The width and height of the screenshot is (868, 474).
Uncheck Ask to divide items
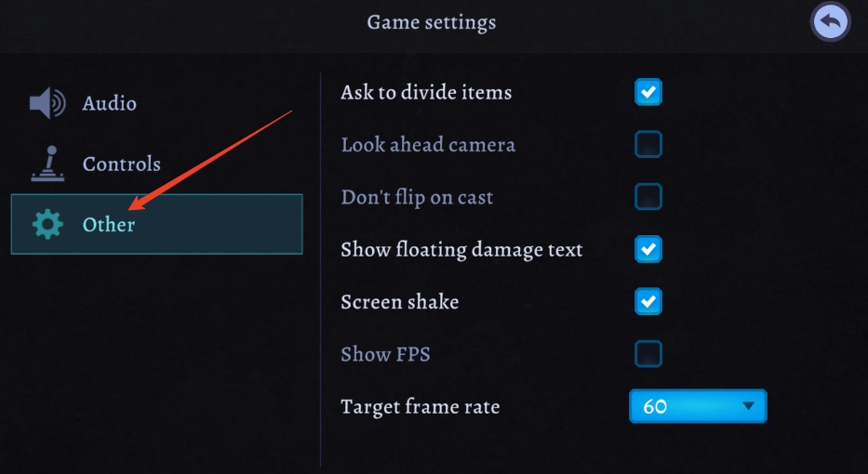pos(648,92)
